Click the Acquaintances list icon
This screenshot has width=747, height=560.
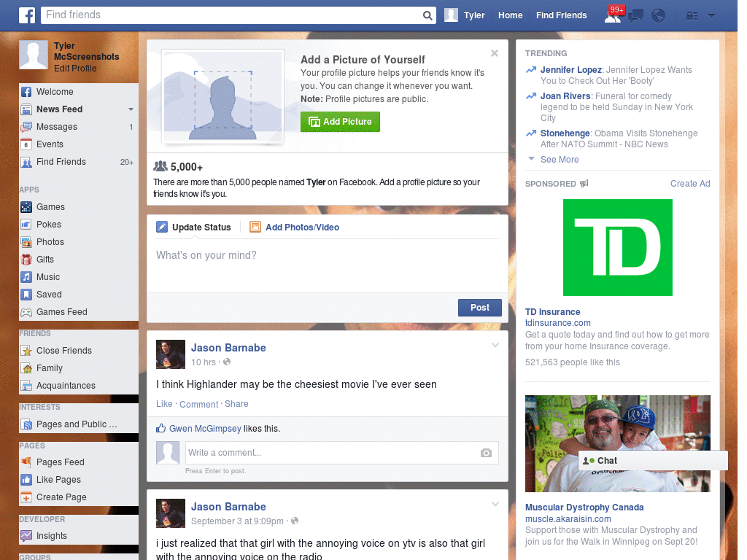26,386
